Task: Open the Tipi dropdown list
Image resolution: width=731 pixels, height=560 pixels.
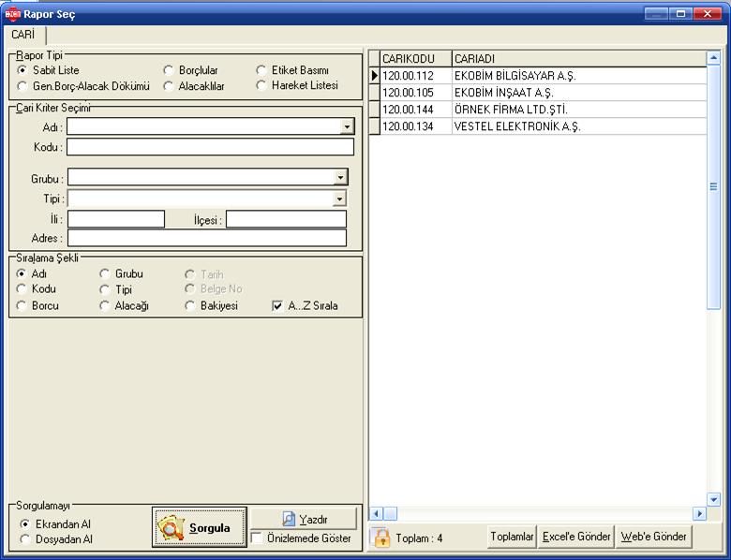Action: [x=339, y=199]
